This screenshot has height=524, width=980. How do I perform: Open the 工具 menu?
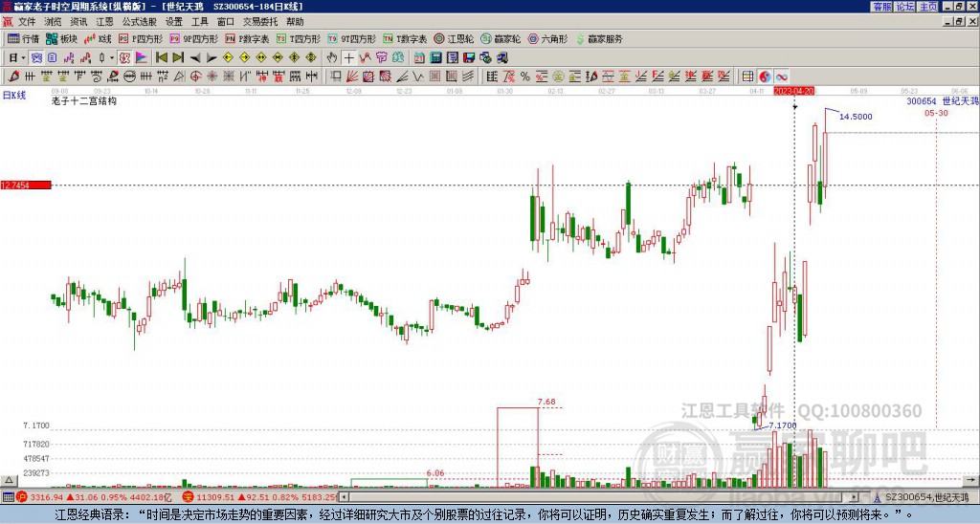coord(199,22)
